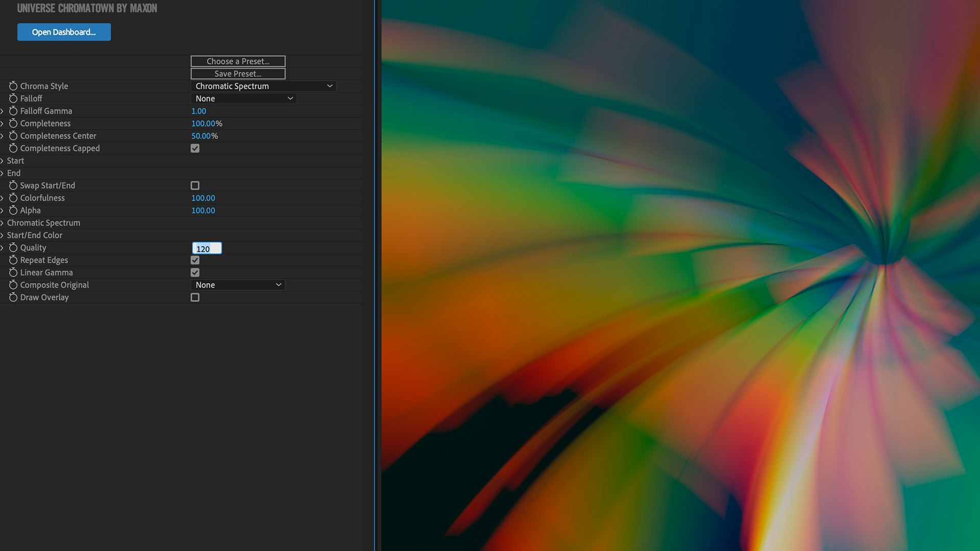Enable keyframing for Colorfulness stopwatch

13,198
